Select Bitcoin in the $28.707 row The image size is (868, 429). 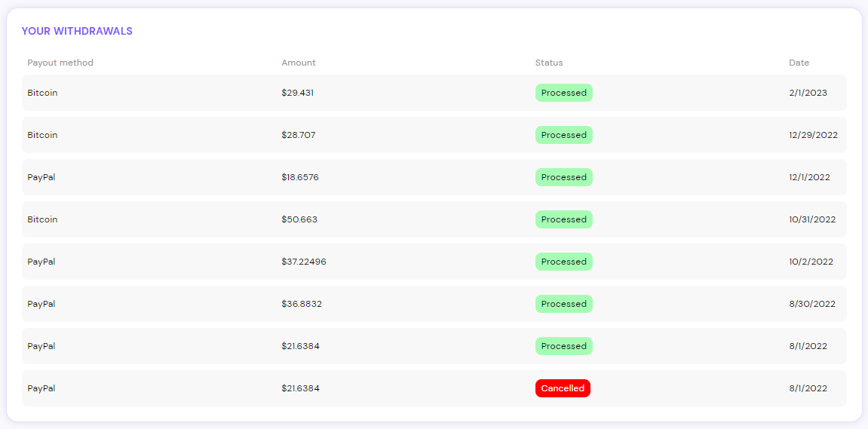pyautogui.click(x=43, y=135)
